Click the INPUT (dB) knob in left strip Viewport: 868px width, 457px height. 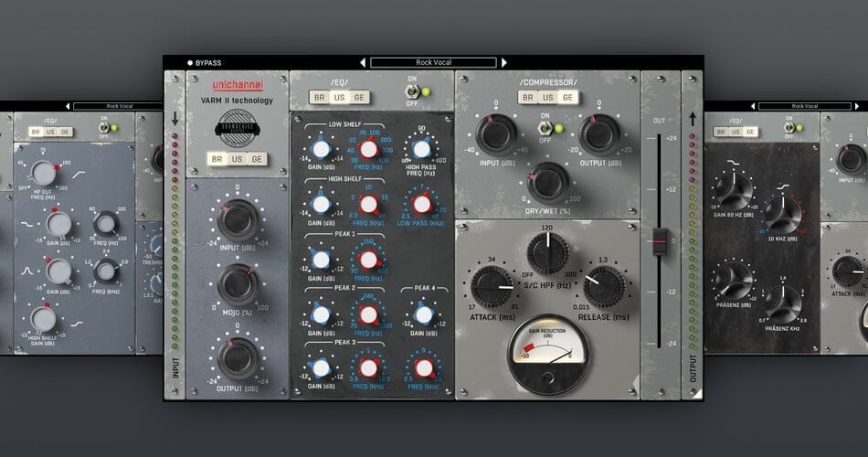[x=237, y=219]
